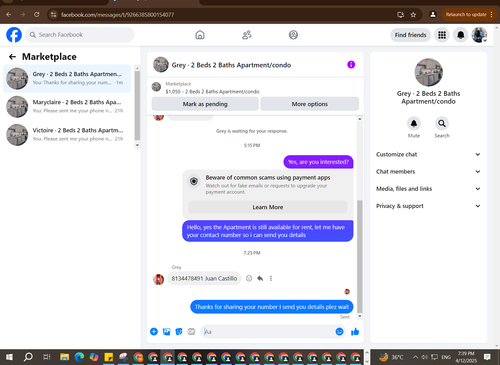Open Windows Start menu
Screen dimensions: 500x365
coord(9,357)
